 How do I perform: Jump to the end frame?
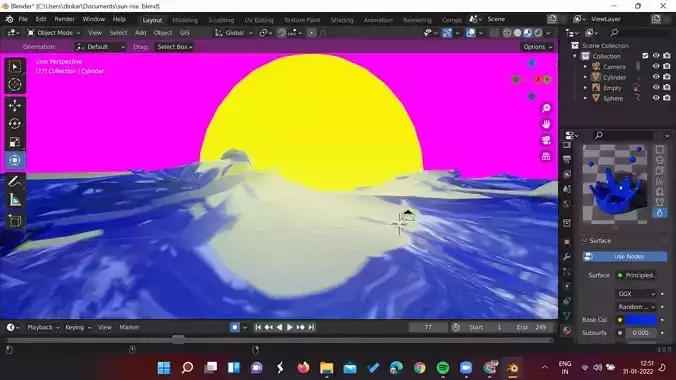point(311,327)
